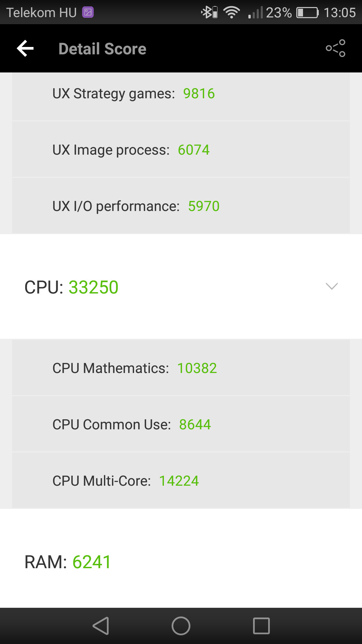Image resolution: width=362 pixels, height=644 pixels.
Task: Select the CPU Common Use row
Action: pyautogui.click(x=181, y=424)
